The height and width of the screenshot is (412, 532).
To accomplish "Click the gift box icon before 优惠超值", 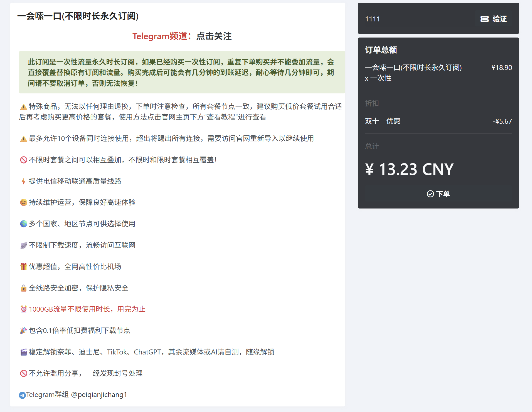I will [x=24, y=267].
